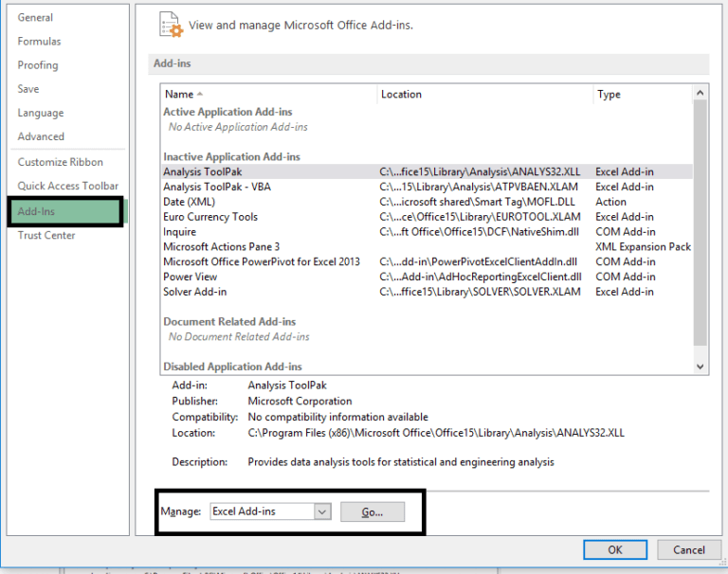Screen dimensions: 728x574
Task: Confirm with the OK button
Action: pos(615,550)
